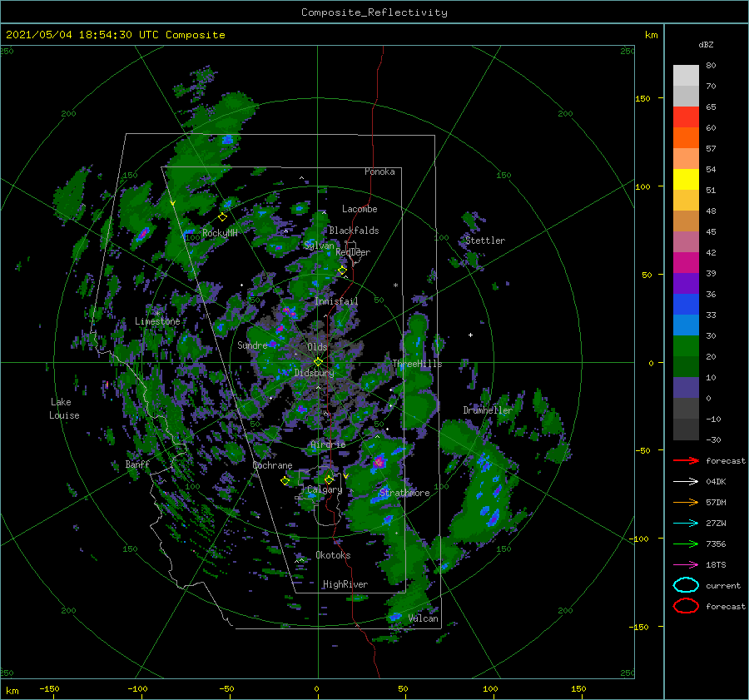Select the yellow 51-54 dBZ color swatch
749x700 pixels.
(x=686, y=180)
